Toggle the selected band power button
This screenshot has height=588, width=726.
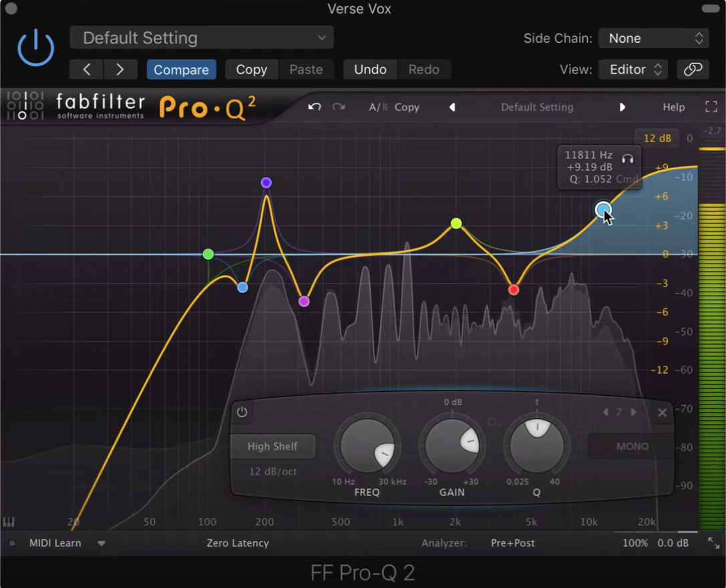point(242,412)
